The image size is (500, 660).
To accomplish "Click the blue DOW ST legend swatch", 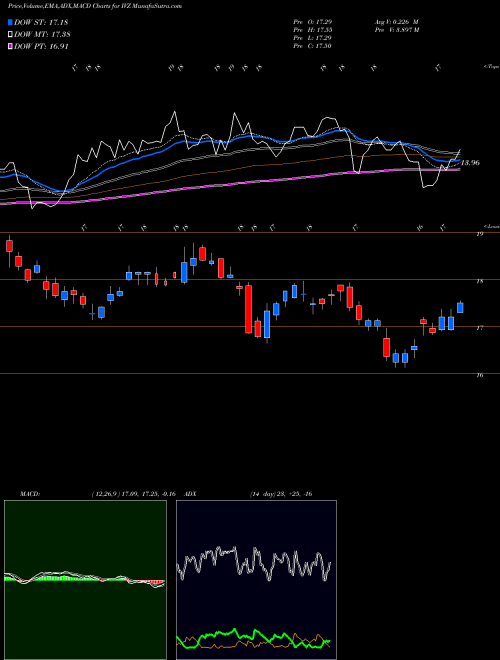I will (x=11, y=22).
